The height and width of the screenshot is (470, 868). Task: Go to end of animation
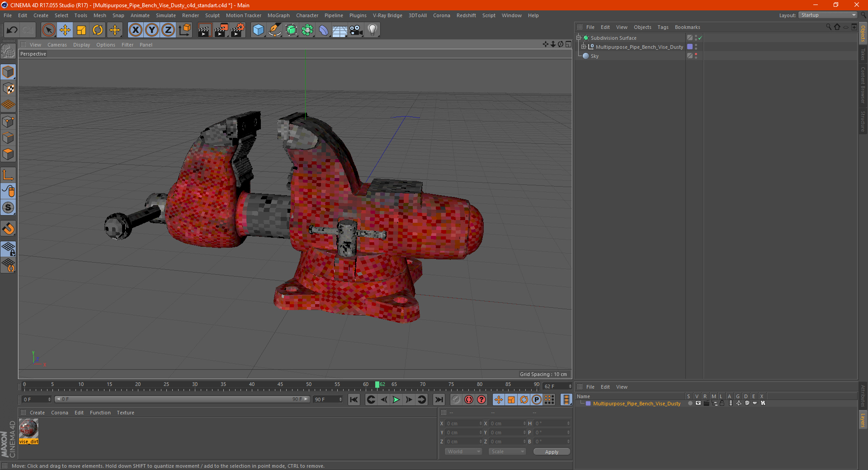(439, 399)
